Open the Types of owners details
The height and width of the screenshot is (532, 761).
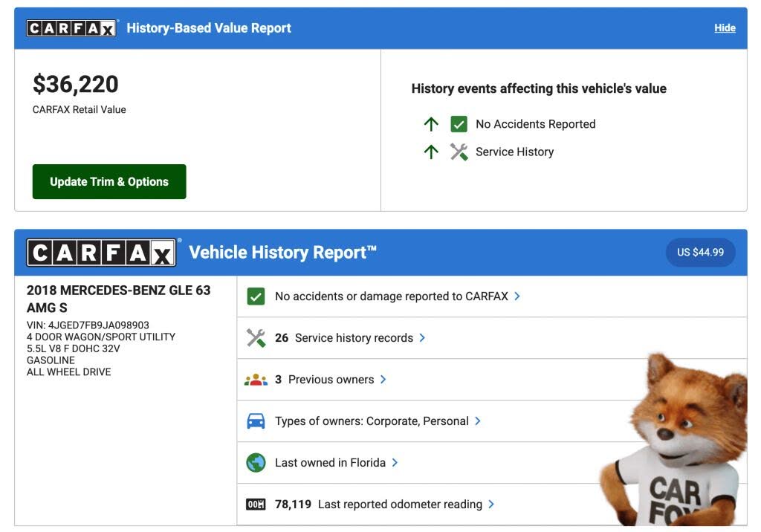[x=478, y=421]
